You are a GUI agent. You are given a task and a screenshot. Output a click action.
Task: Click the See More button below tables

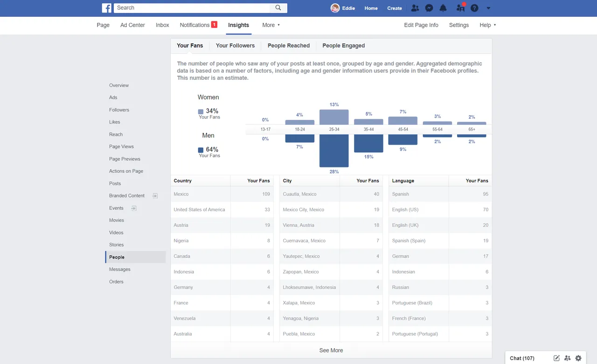click(331, 350)
